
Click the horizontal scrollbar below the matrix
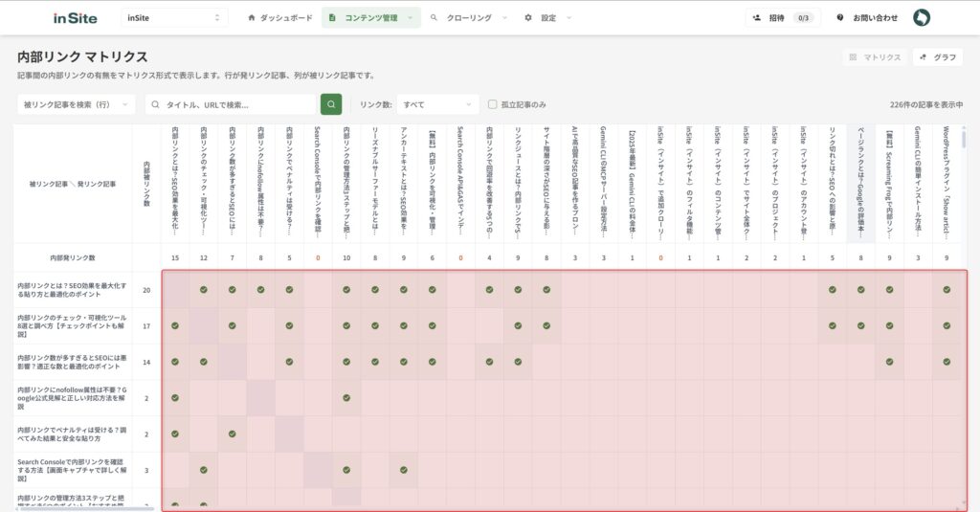(x=86, y=508)
